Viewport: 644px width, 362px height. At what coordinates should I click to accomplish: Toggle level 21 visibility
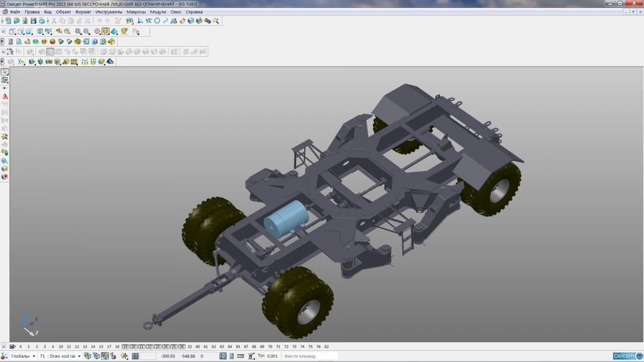tap(142, 346)
